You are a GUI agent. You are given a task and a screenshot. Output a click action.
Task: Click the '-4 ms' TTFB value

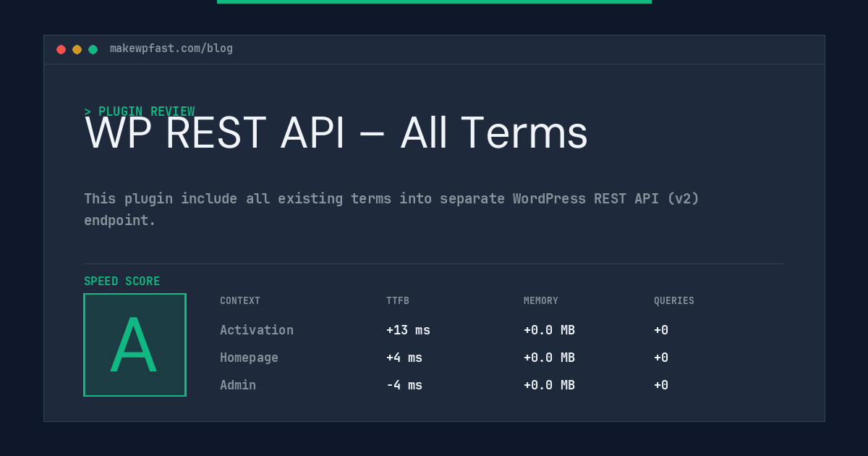(x=404, y=385)
